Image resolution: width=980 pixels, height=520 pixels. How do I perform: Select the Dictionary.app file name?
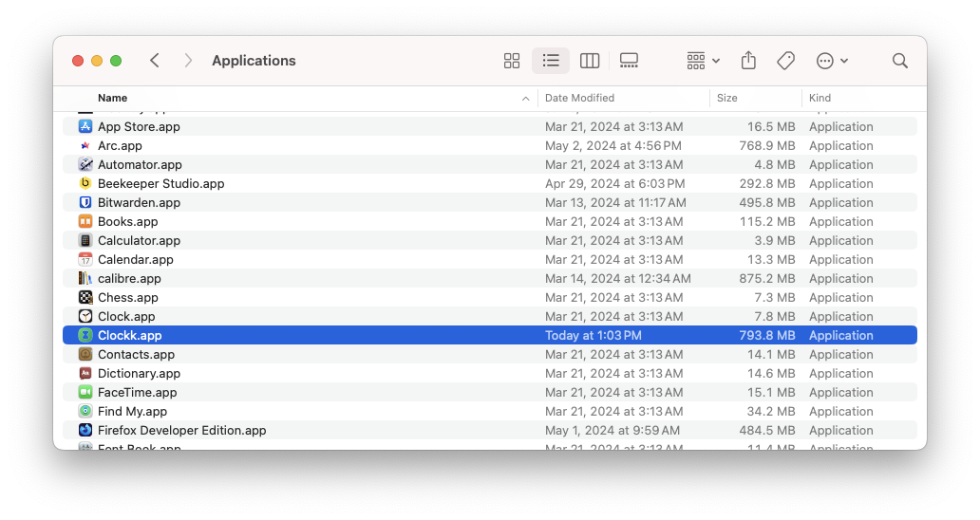(139, 373)
